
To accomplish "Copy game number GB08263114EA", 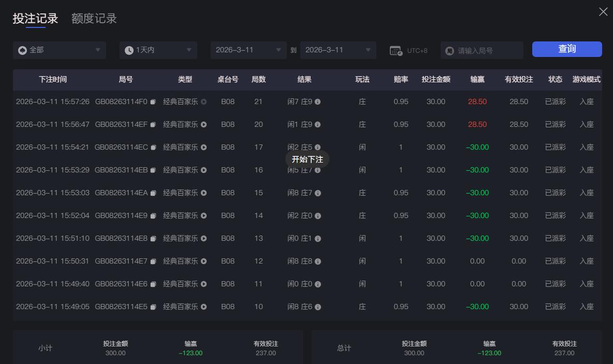I will (153, 193).
